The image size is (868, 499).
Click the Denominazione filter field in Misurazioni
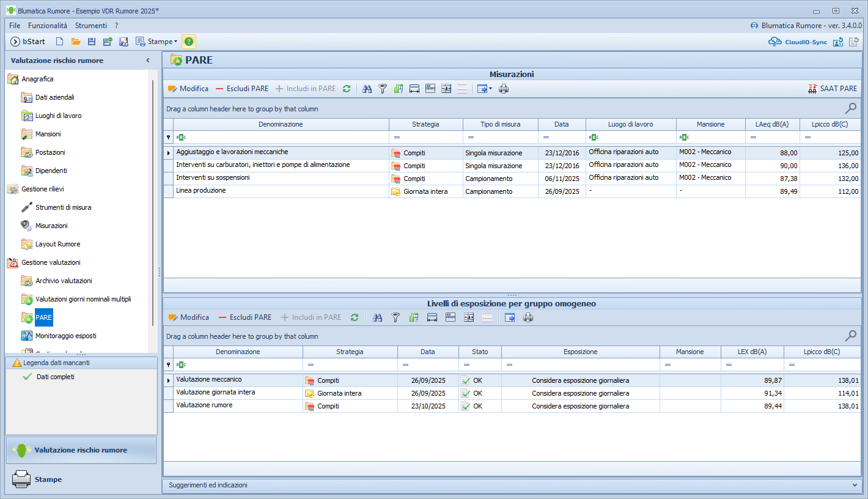[x=281, y=137]
